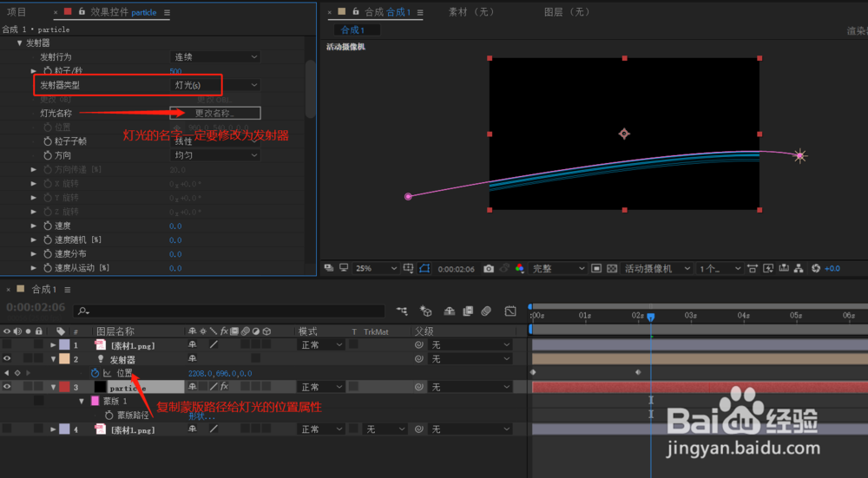
Task: Open the 方向 dropdown showing 均匀
Action: click(x=214, y=155)
